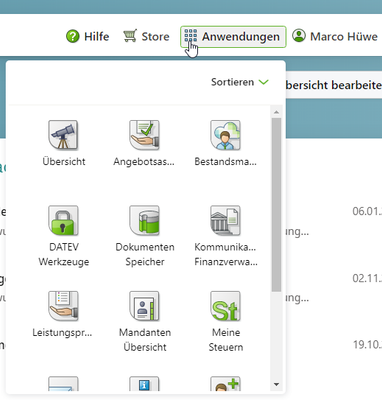Click the scrollbar up arrow in applications panel
This screenshot has height=400, width=382.
tap(276, 112)
